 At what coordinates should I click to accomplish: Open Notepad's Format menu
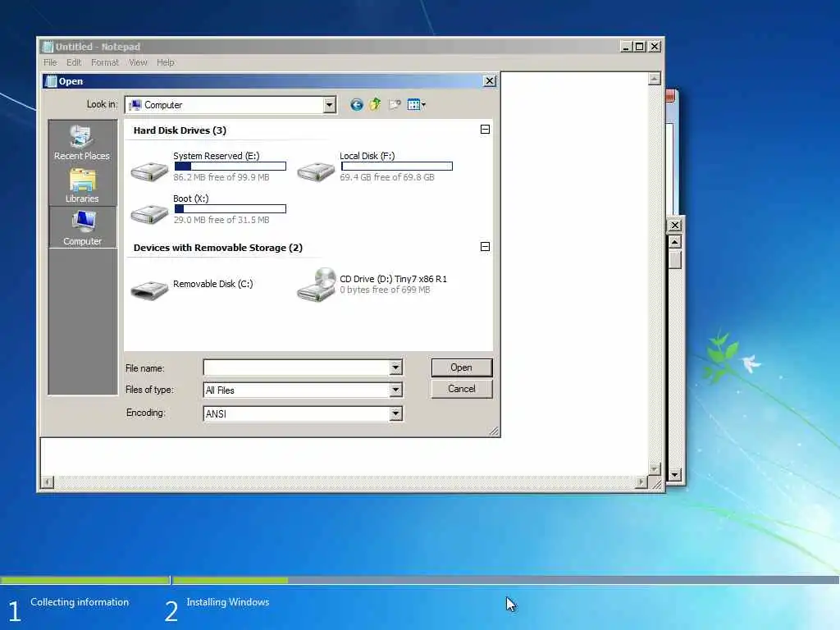[x=104, y=62]
